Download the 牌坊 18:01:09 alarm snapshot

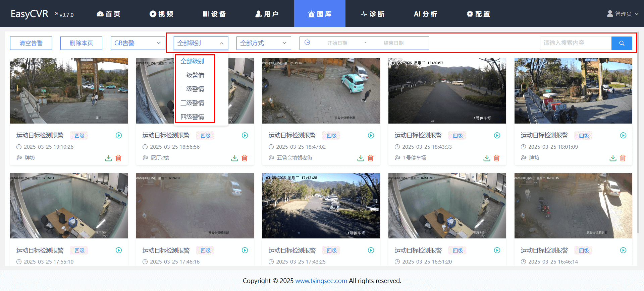coord(613,158)
